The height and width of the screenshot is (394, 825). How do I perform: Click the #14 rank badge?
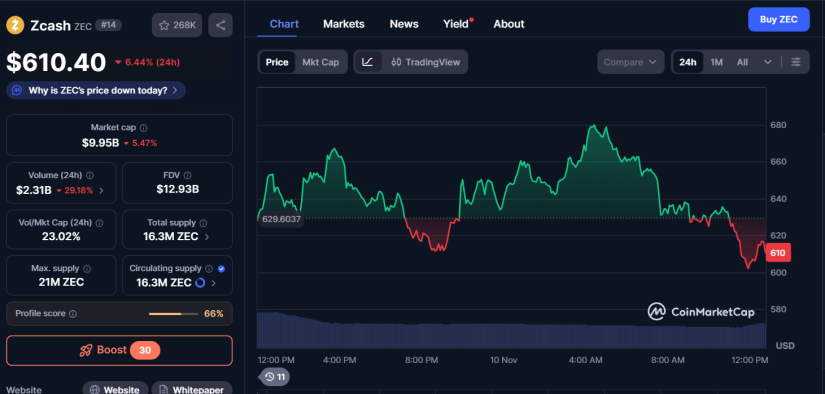108,25
